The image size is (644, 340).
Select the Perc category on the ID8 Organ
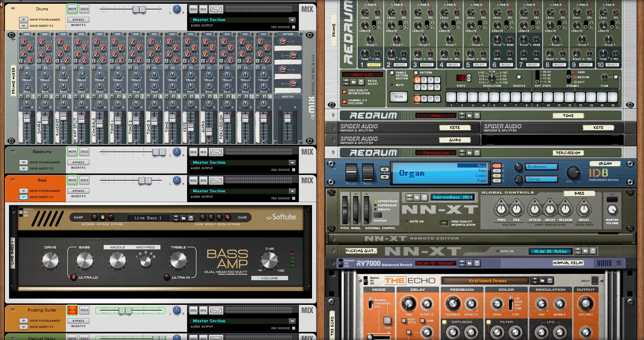click(x=482, y=170)
